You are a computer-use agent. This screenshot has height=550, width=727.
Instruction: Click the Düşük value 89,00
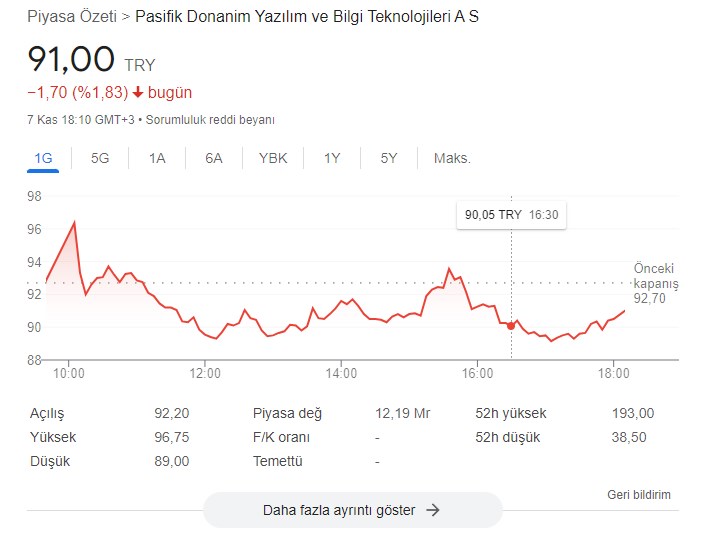click(172, 461)
